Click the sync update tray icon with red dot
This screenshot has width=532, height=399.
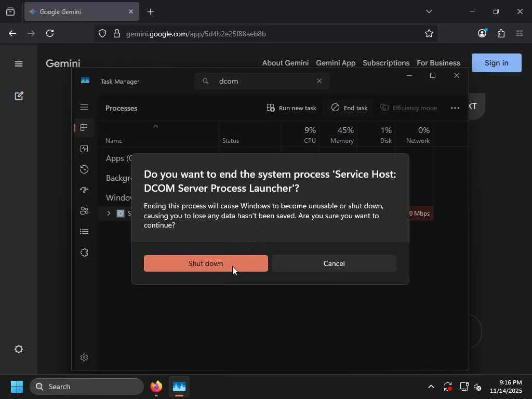coord(448,387)
